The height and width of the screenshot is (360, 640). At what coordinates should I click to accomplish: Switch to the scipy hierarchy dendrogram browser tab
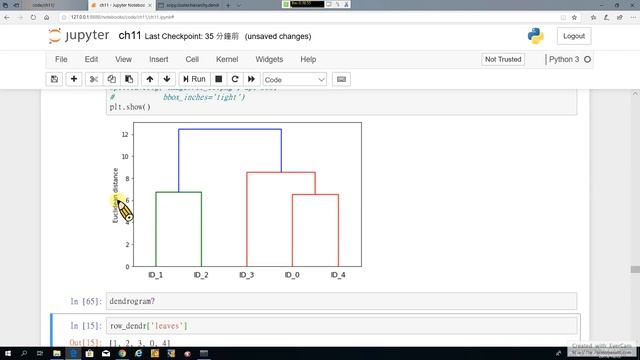point(192,5)
